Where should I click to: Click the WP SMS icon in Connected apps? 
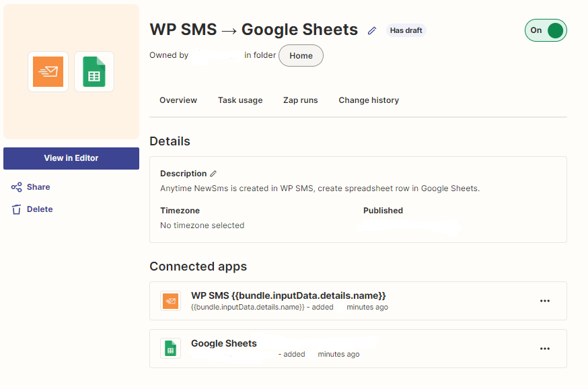point(171,301)
